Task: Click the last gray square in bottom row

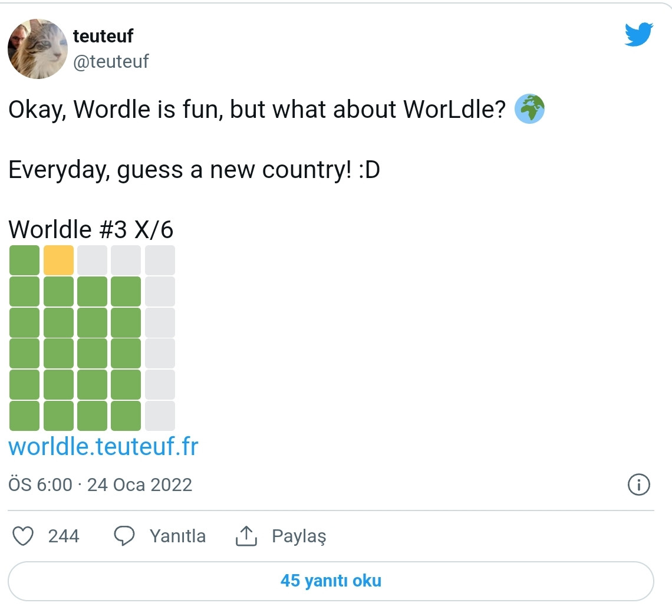Action: pos(160,416)
